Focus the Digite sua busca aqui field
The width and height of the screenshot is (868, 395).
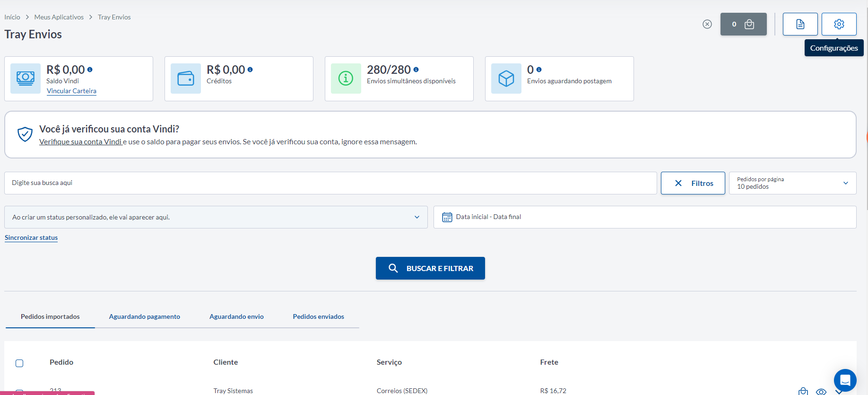(330, 183)
